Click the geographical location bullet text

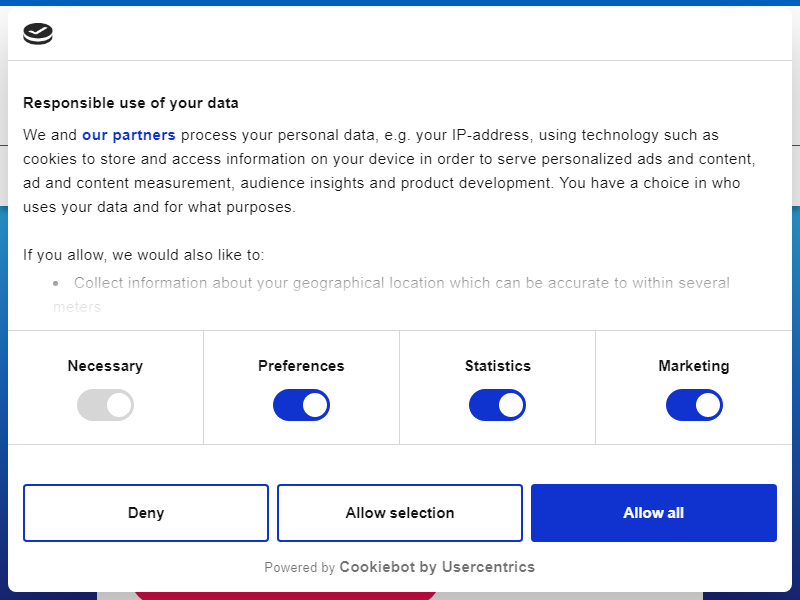pyautogui.click(x=391, y=295)
